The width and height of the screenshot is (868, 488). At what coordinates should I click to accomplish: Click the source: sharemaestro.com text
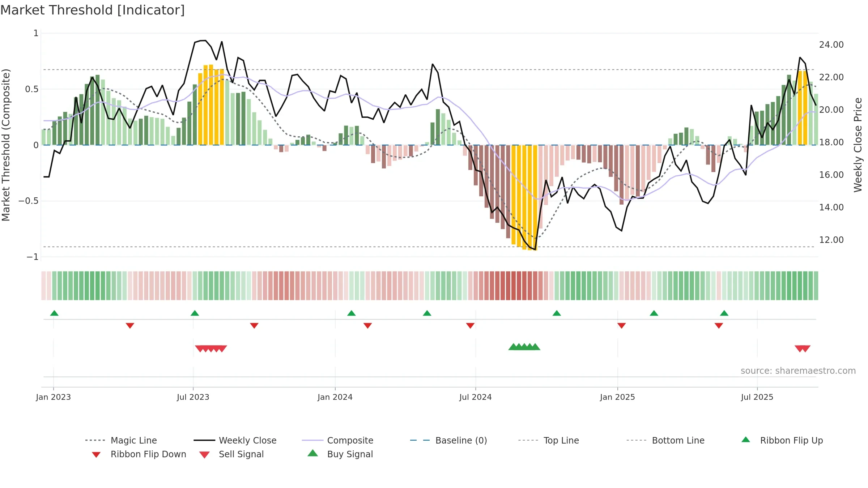click(x=798, y=371)
